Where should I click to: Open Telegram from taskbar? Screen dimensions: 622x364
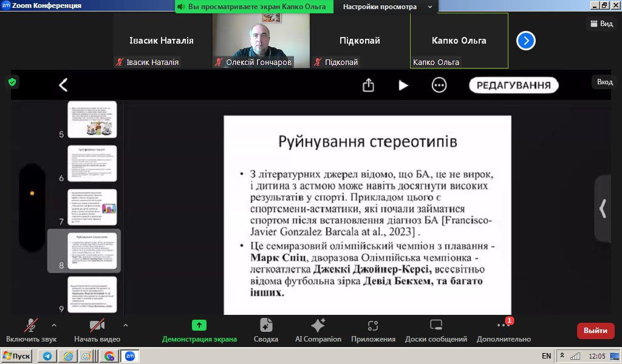[47, 356]
